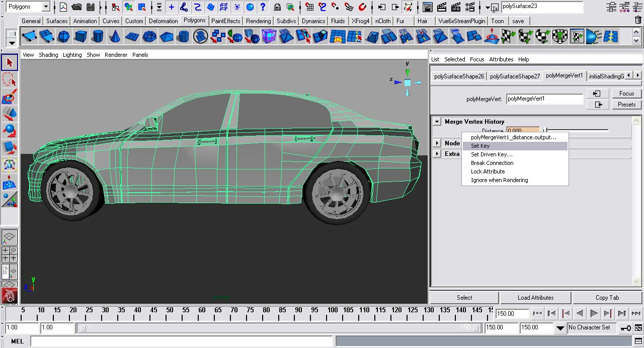Screen dimensions: 644x348
Task: Click the Presets button
Action: pos(626,105)
